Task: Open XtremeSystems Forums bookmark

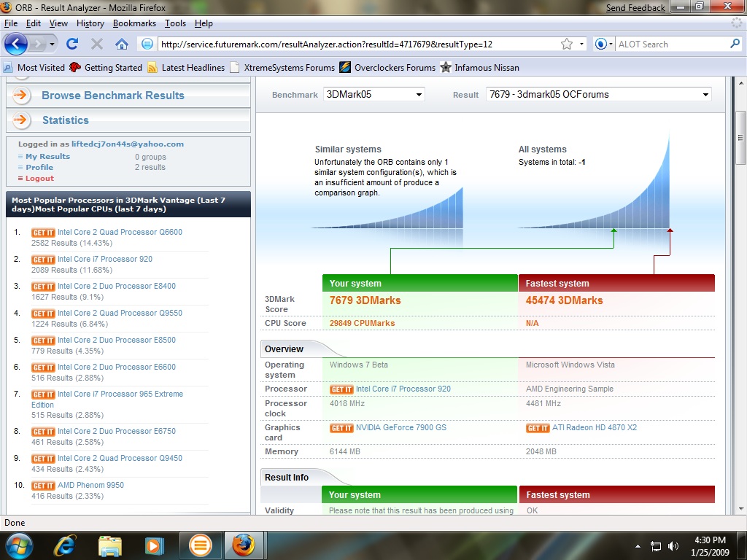Action: 282,68
